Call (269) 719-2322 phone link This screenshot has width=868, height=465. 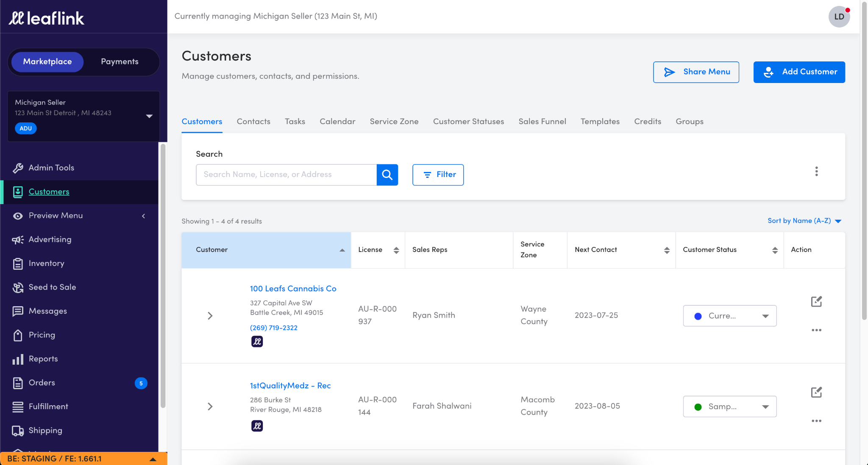pyautogui.click(x=274, y=328)
